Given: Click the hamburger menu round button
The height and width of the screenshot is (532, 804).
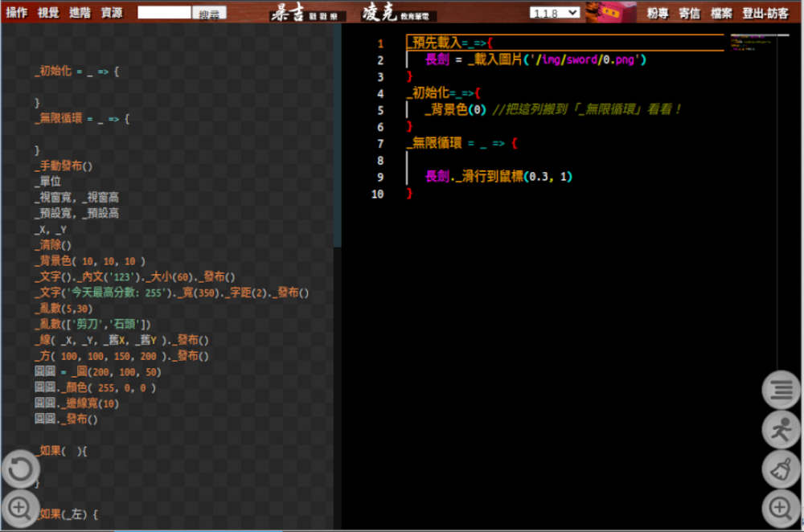Looking at the screenshot, I should (x=781, y=391).
